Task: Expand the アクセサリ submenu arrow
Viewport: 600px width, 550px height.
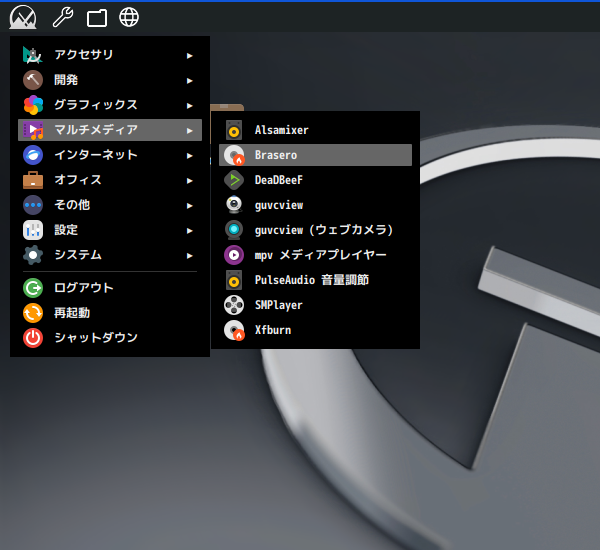Action: 189,55
